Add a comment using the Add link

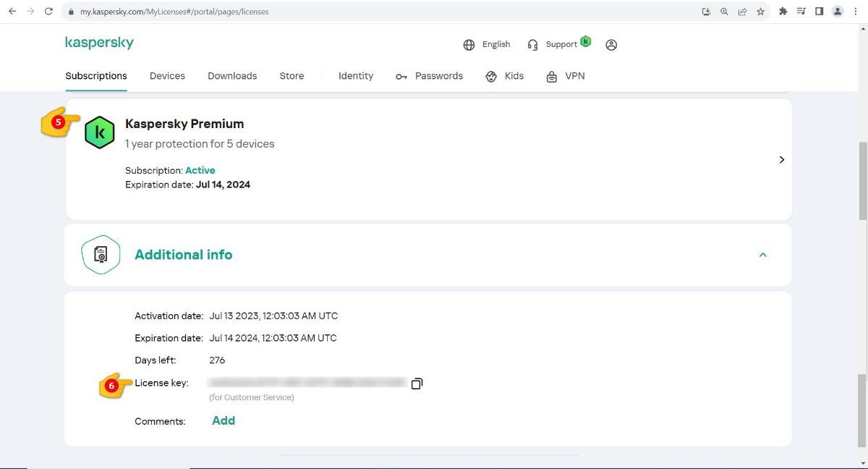tap(224, 421)
